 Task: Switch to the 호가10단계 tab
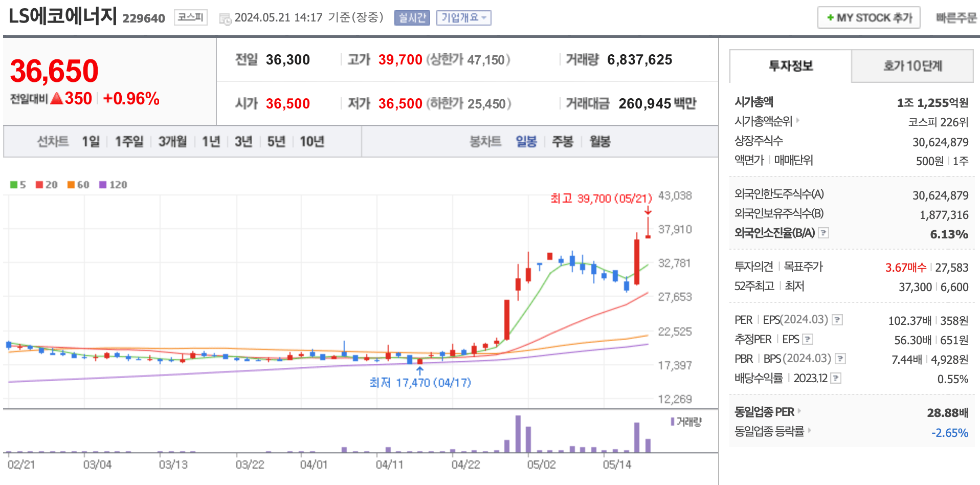pos(912,66)
